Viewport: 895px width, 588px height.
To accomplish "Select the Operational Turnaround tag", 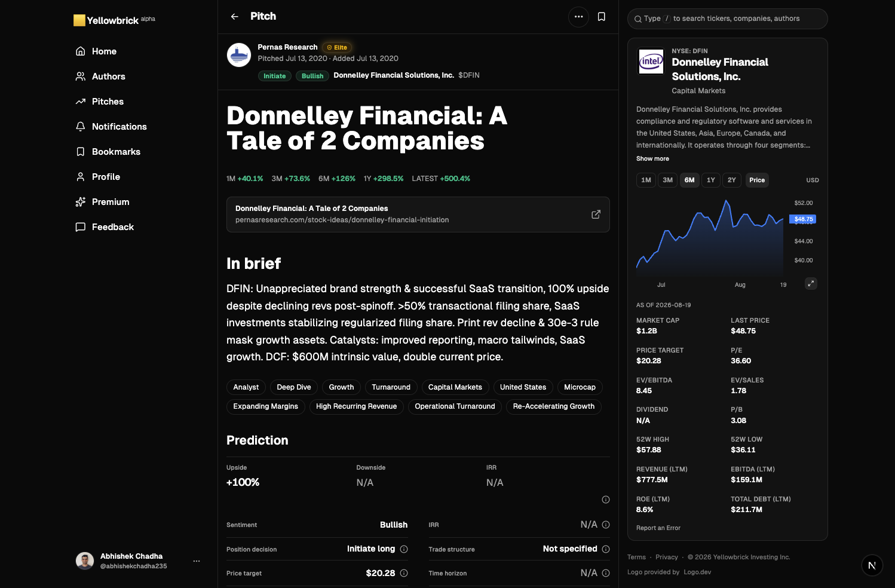I will click(455, 406).
